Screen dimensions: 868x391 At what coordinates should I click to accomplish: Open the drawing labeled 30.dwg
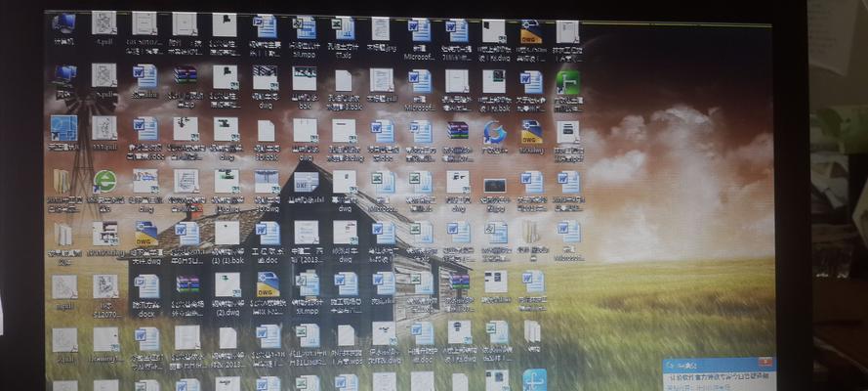coord(267,182)
